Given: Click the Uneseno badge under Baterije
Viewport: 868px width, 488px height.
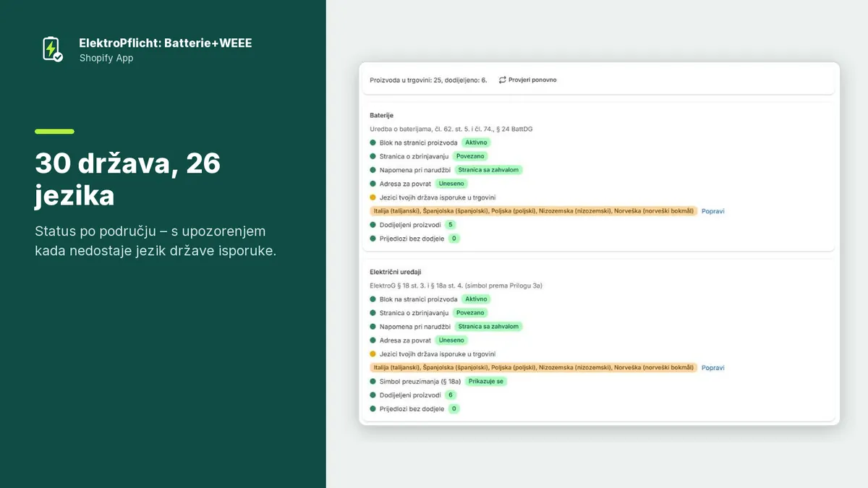Looking at the screenshot, I should (x=451, y=184).
